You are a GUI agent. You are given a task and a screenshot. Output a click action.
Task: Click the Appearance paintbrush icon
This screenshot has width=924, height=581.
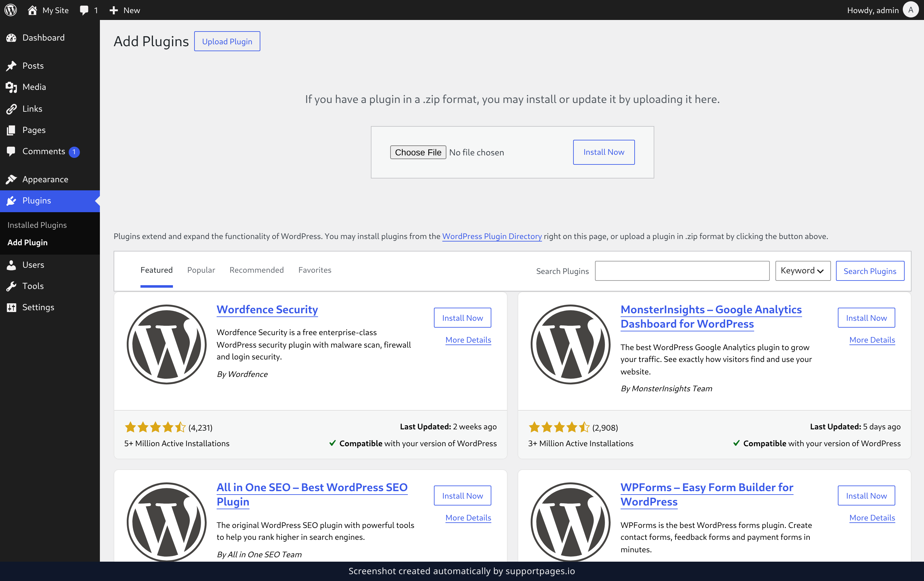(x=12, y=179)
